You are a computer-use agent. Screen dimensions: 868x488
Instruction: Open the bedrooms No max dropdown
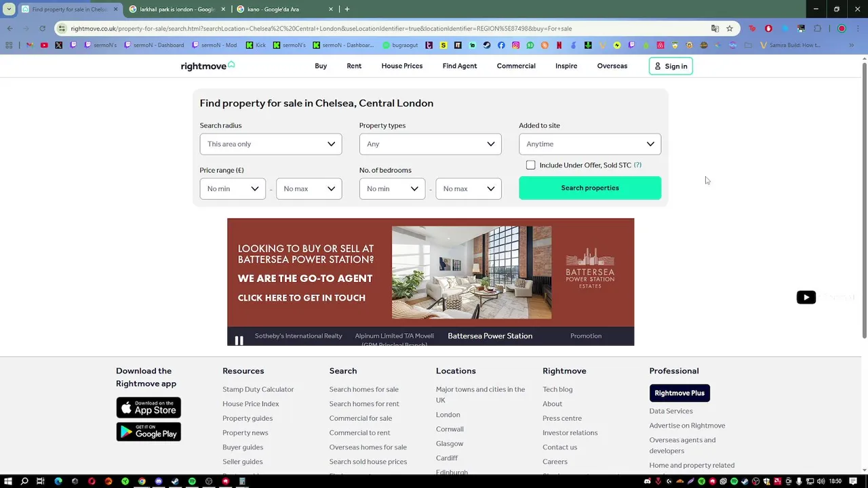(x=469, y=188)
